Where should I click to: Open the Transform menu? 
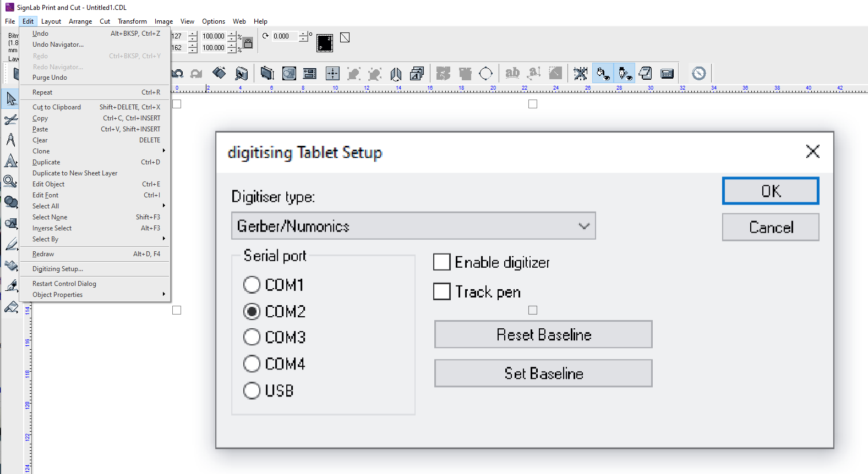[x=132, y=21]
